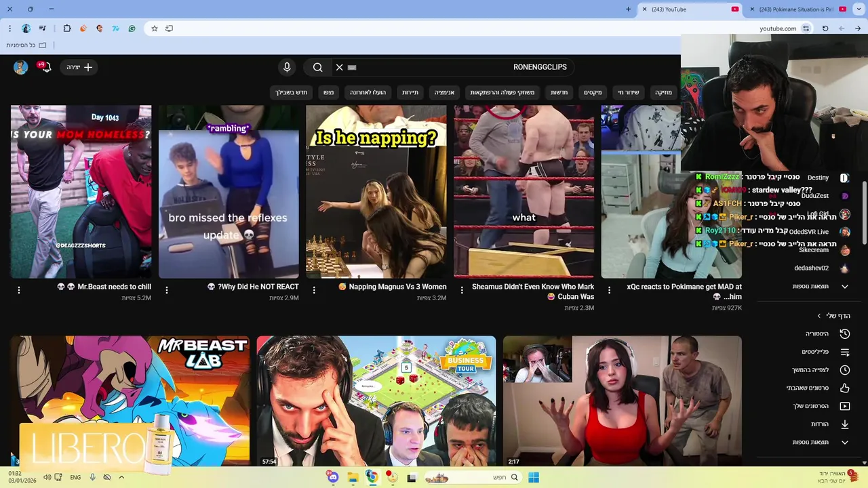Open the site information icon beside youtube.com
This screenshot has width=868, height=488.
pyautogui.click(x=806, y=28)
